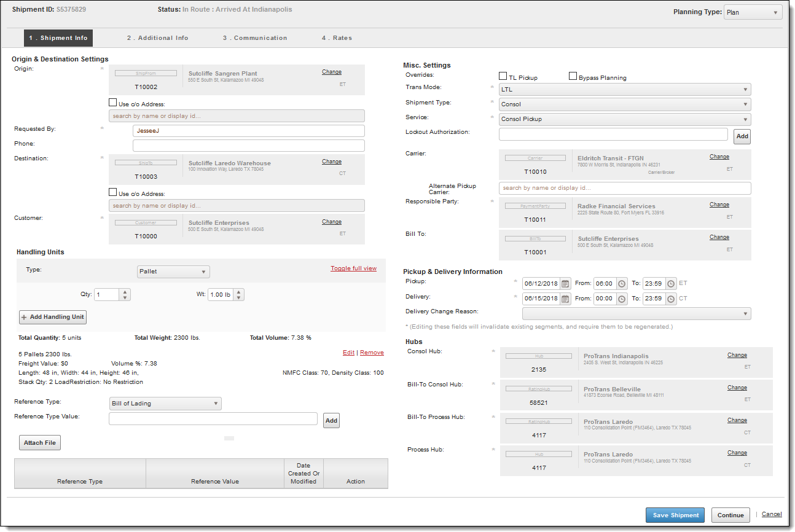The height and width of the screenshot is (532, 795).
Task: Click Change link for the Carrier
Action: 719,157
